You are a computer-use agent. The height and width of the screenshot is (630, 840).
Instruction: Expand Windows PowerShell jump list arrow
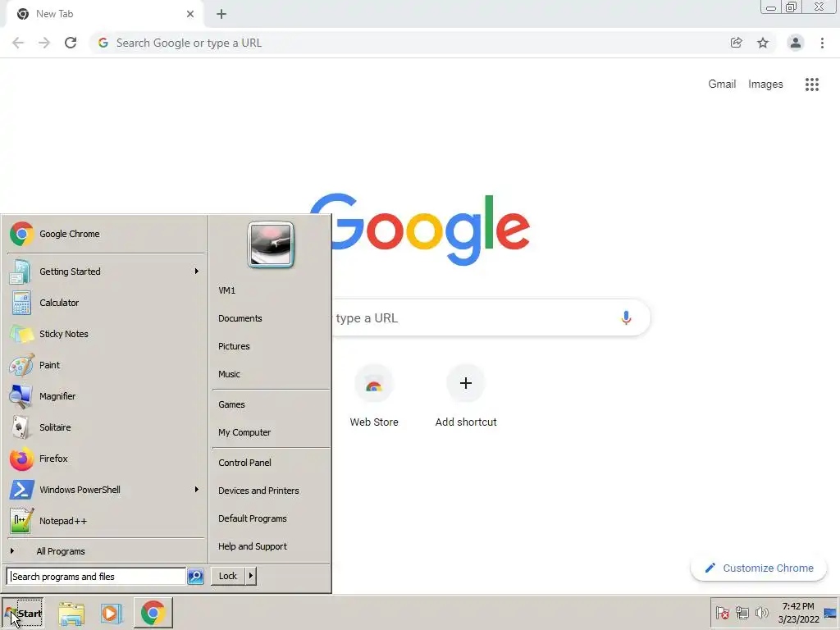(x=197, y=489)
